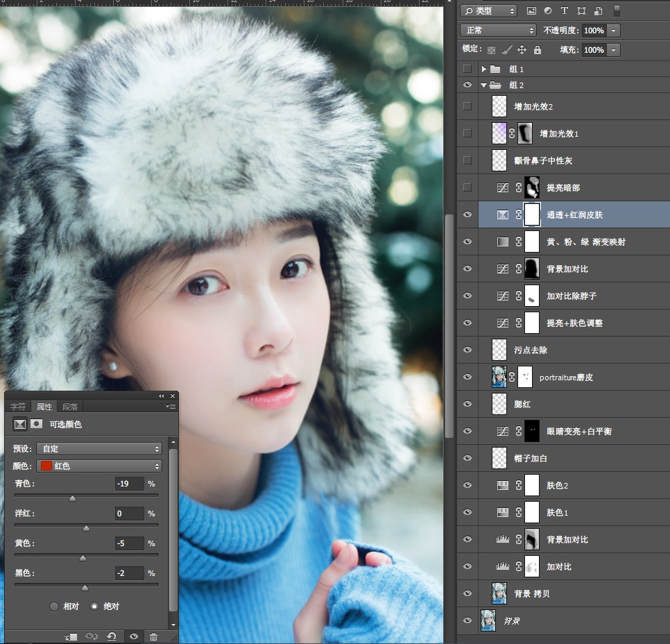
Task: Select the 污点去除 layer
Action: pyautogui.click(x=574, y=350)
